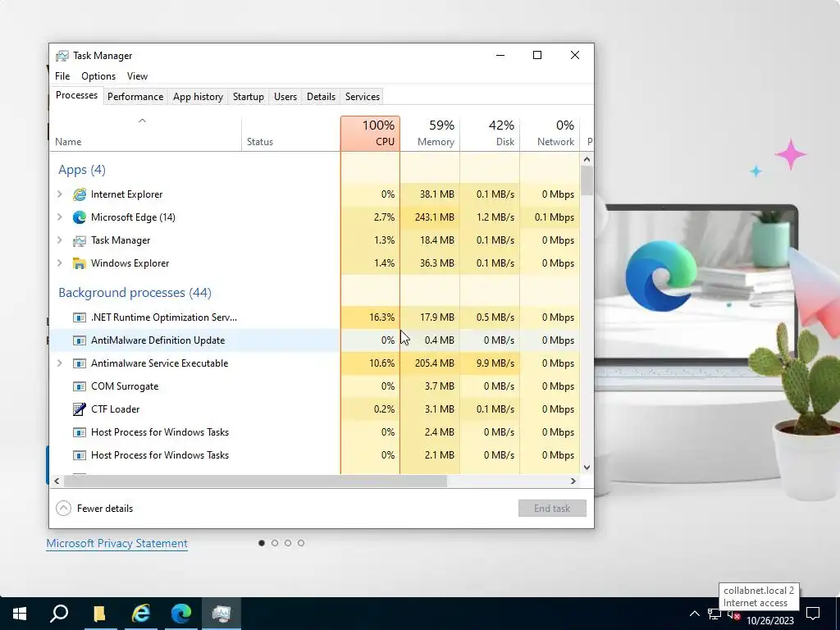This screenshot has height=630, width=840.
Task: Open the Windows Start menu
Action: (x=20, y=614)
